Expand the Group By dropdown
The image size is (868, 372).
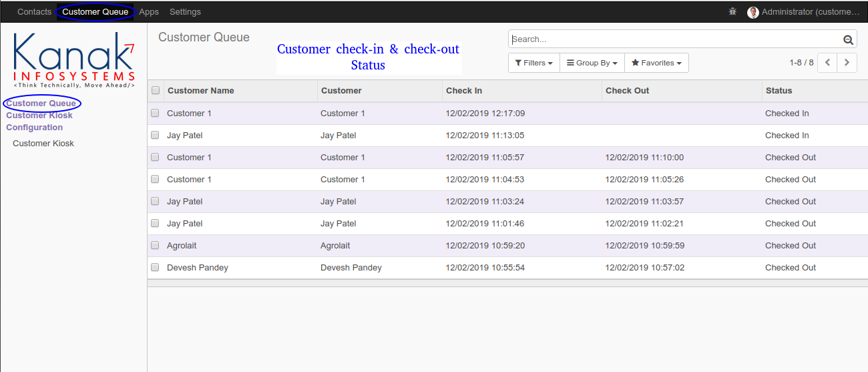[592, 63]
